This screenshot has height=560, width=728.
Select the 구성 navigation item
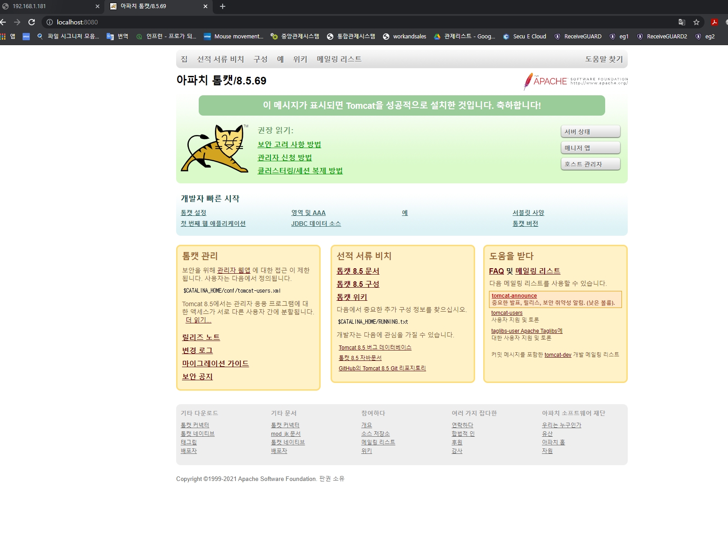(261, 59)
